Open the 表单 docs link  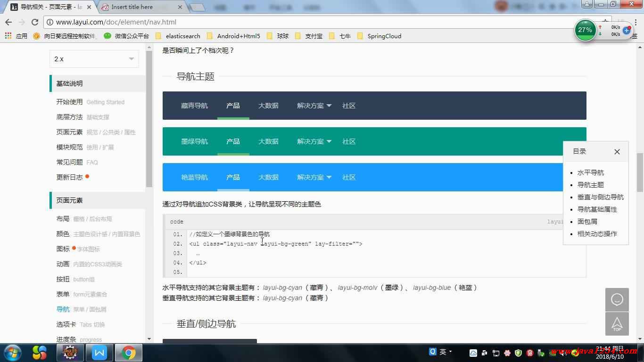point(82,294)
